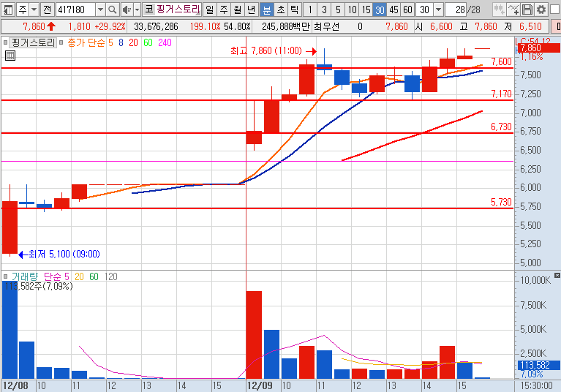Viewport: 561px width, 392px height.
Task: Select the 5 minute interval button
Action: pyautogui.click(x=338, y=10)
